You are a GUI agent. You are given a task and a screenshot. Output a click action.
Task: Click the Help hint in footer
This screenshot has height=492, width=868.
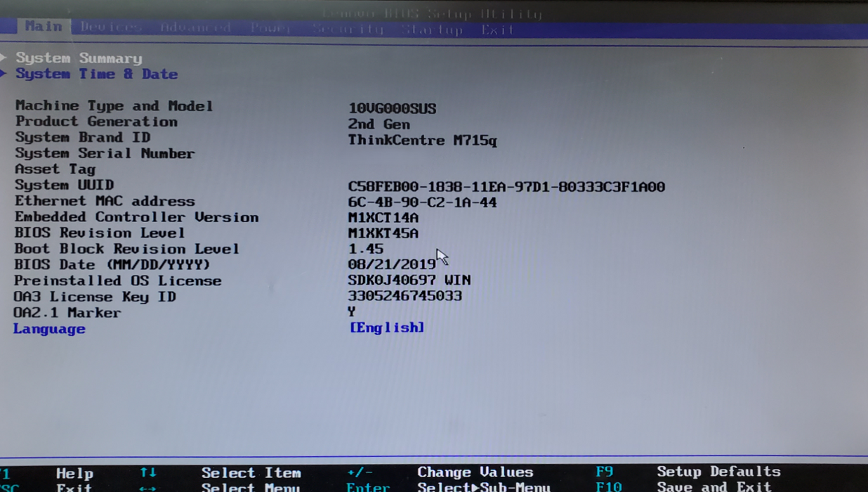pyautogui.click(x=74, y=474)
